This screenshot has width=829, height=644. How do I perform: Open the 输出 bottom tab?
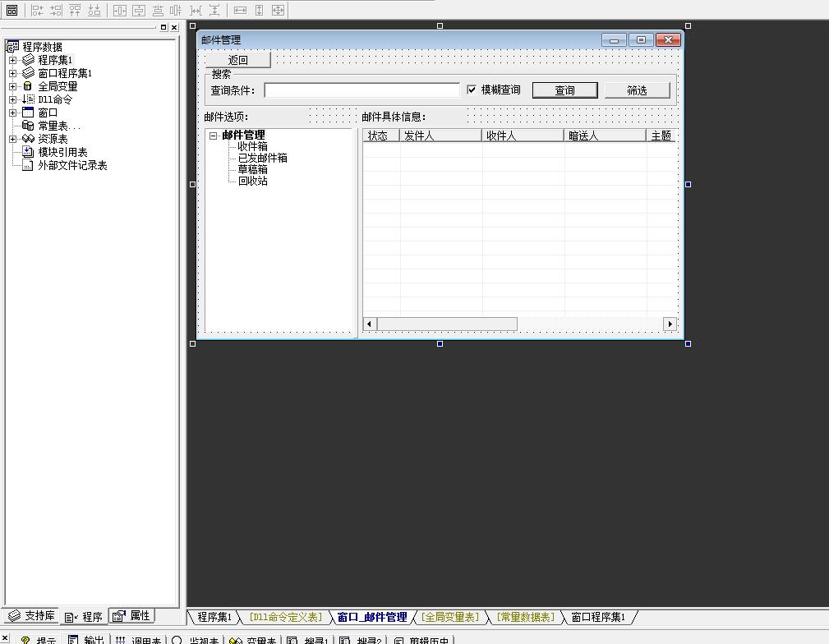coord(86,640)
